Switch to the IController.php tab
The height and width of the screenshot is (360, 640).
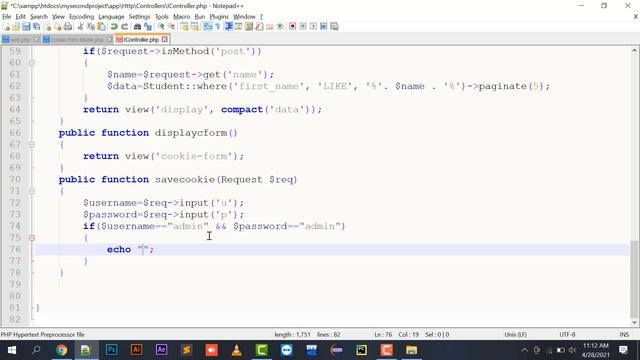pyautogui.click(x=141, y=40)
